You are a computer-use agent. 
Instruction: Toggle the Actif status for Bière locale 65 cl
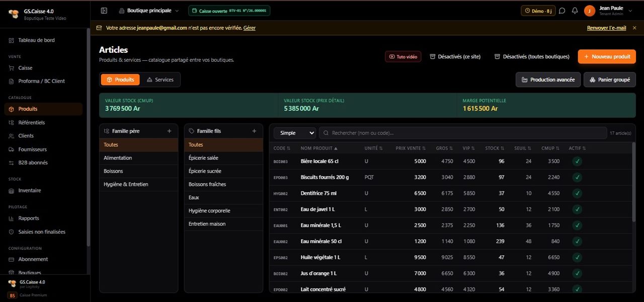[577, 161]
